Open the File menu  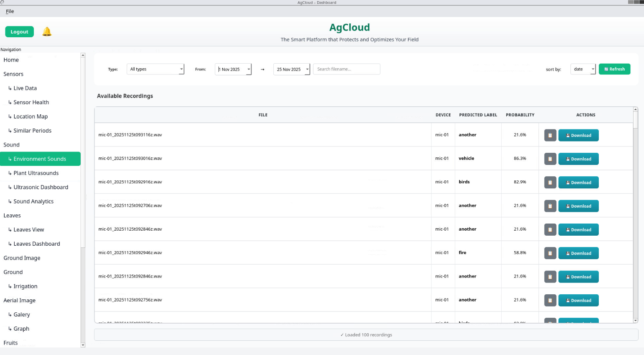click(x=10, y=11)
